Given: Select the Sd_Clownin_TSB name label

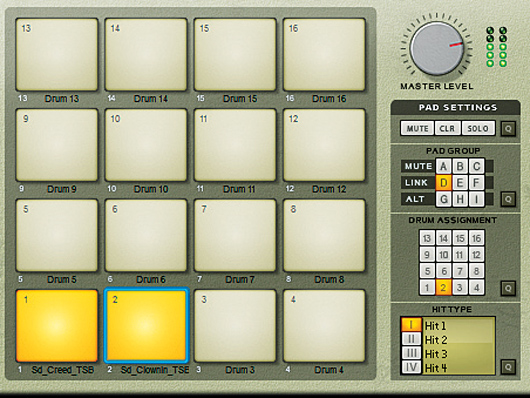Looking at the screenshot, I should coord(154,370).
